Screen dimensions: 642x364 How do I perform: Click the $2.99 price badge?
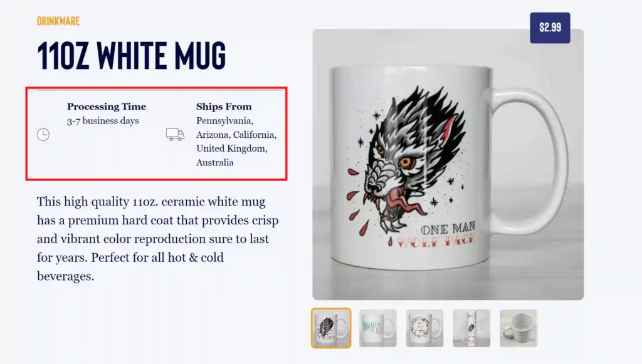click(550, 28)
